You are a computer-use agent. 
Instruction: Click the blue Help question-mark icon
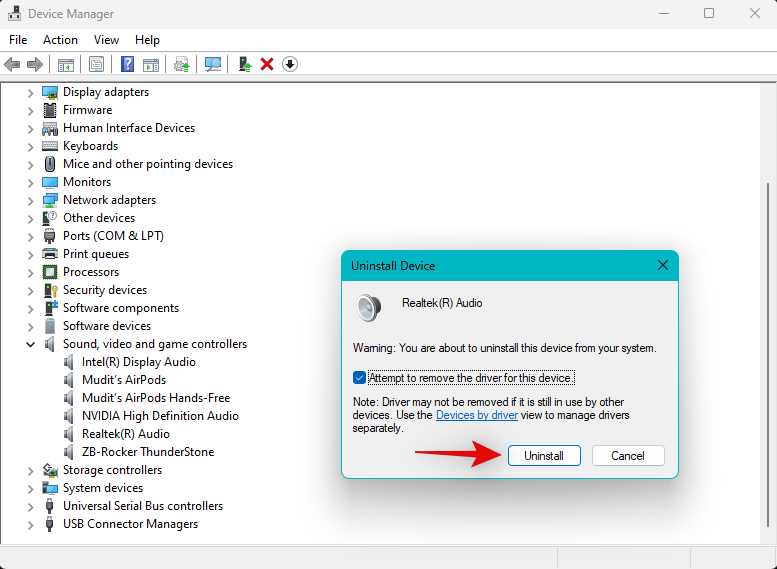127,64
